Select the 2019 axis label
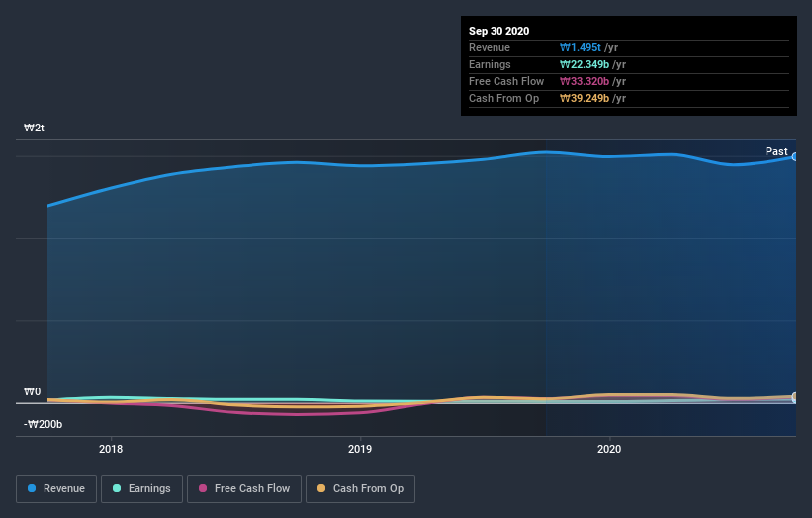Screen dimensions: 812x518 coord(360,449)
